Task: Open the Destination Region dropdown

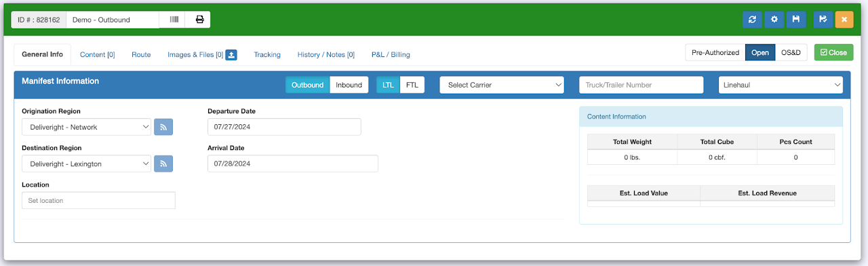Action: 87,164
